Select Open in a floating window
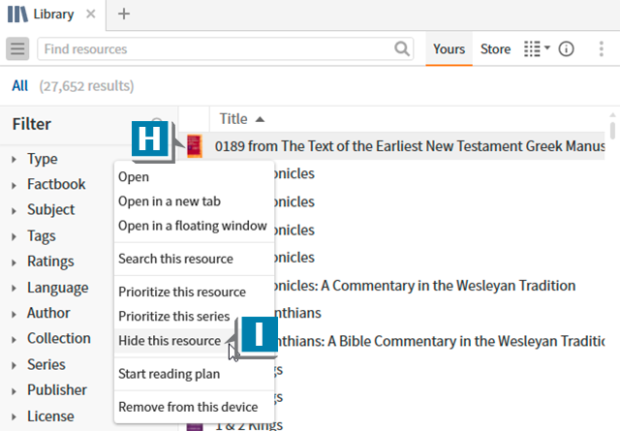The width and height of the screenshot is (620, 431). [x=192, y=226]
